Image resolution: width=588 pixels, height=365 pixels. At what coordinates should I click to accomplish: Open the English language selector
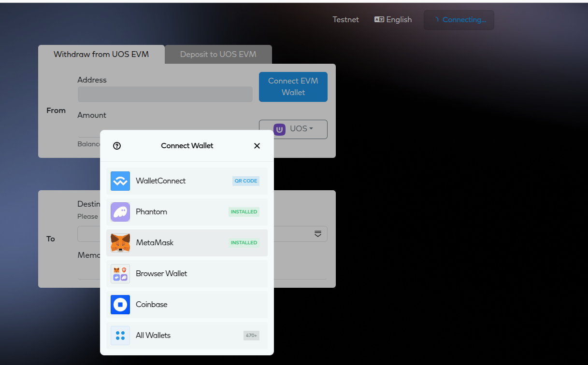pos(393,20)
